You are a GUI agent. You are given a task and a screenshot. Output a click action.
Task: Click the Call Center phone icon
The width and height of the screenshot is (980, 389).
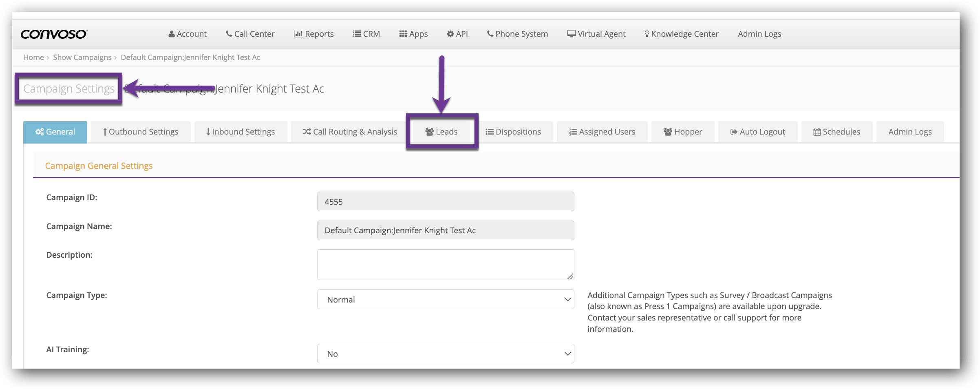tap(229, 34)
